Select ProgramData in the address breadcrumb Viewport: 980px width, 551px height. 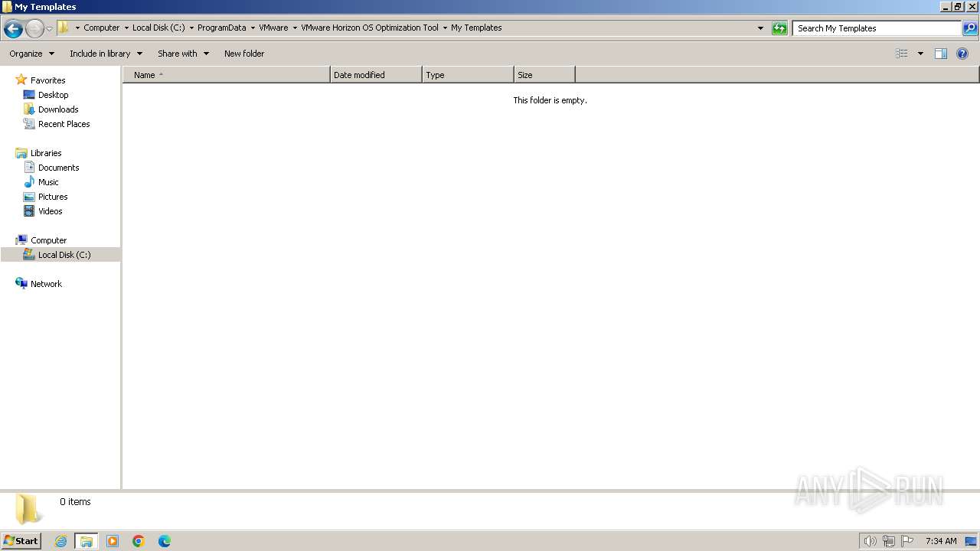[221, 28]
